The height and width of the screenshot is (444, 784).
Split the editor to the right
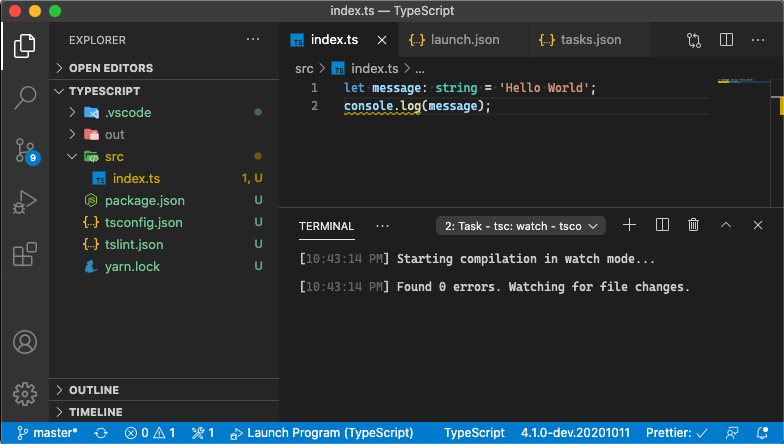726,40
